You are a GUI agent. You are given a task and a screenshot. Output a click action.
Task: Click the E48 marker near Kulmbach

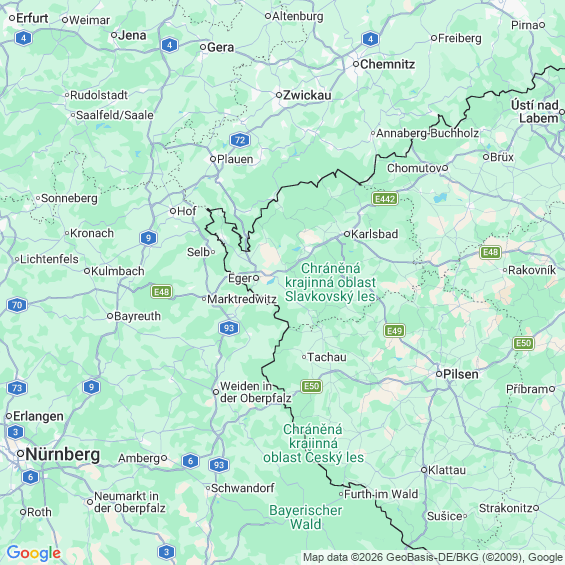point(161,292)
